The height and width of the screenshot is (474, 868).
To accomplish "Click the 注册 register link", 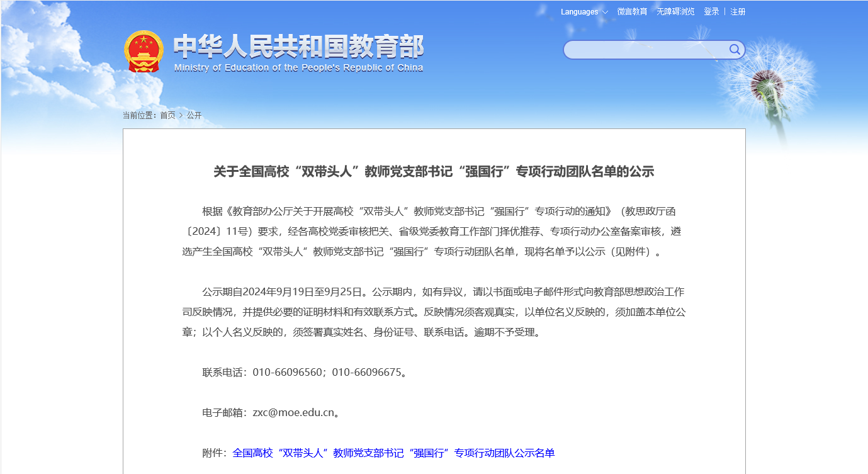I will click(738, 12).
